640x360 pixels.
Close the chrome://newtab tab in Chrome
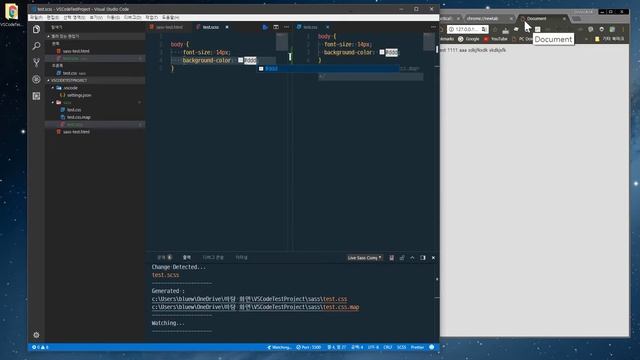click(511, 18)
